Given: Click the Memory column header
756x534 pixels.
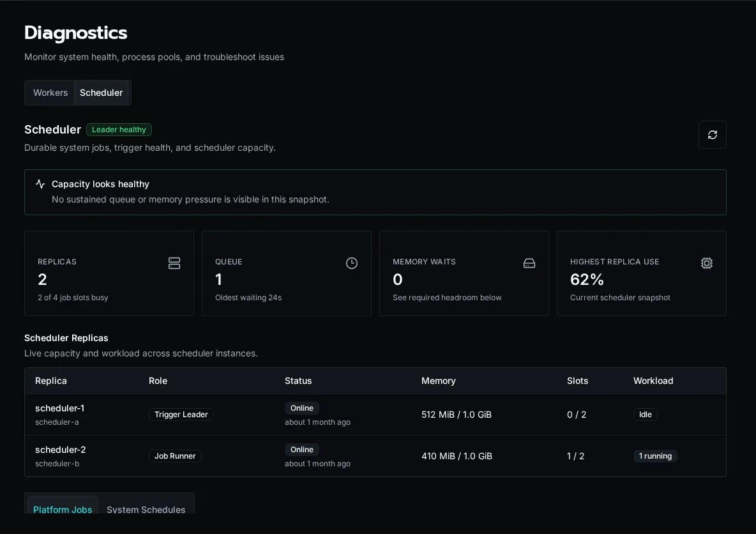Looking at the screenshot, I should (438, 381).
